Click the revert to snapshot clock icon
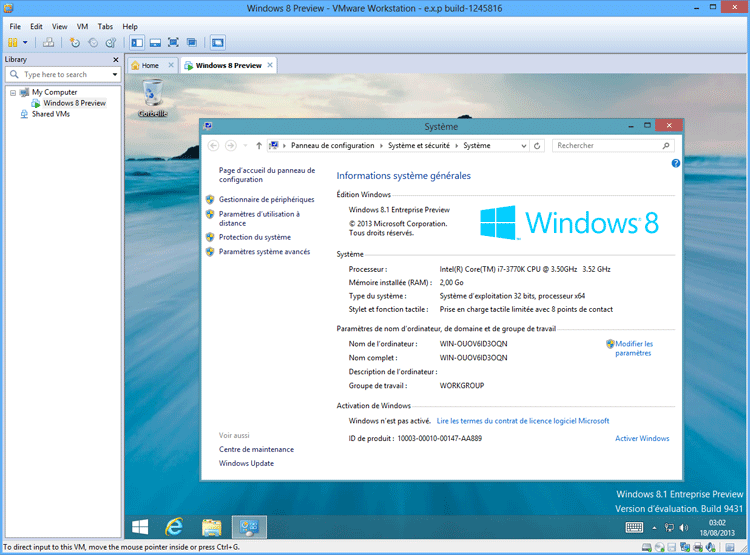 93,43
